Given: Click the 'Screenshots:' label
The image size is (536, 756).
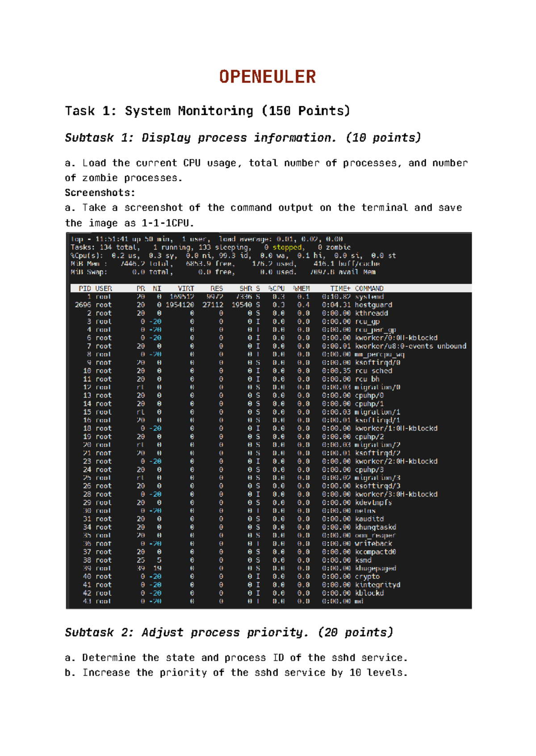Looking at the screenshot, I should coord(100,193).
